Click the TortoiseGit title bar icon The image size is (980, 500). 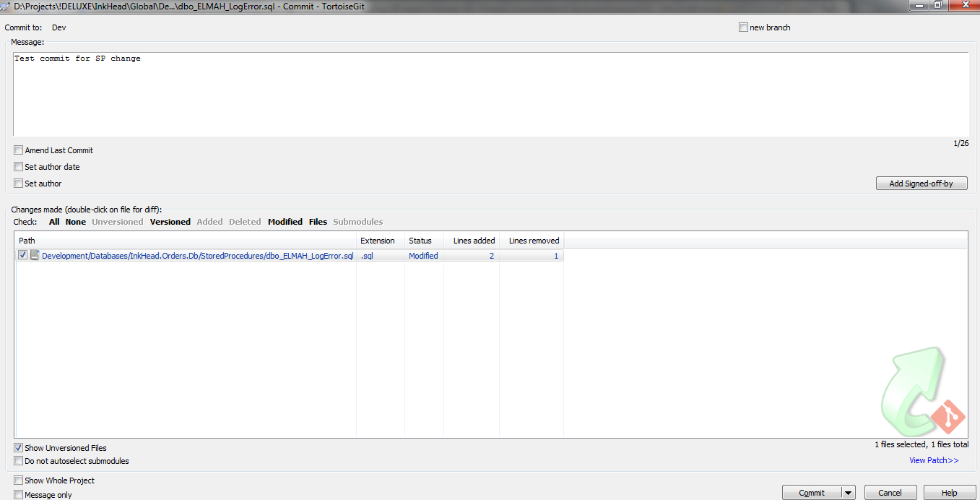[5, 6]
